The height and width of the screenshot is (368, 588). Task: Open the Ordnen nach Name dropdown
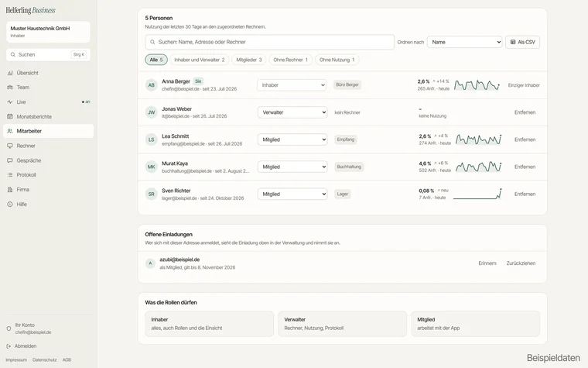coord(465,42)
